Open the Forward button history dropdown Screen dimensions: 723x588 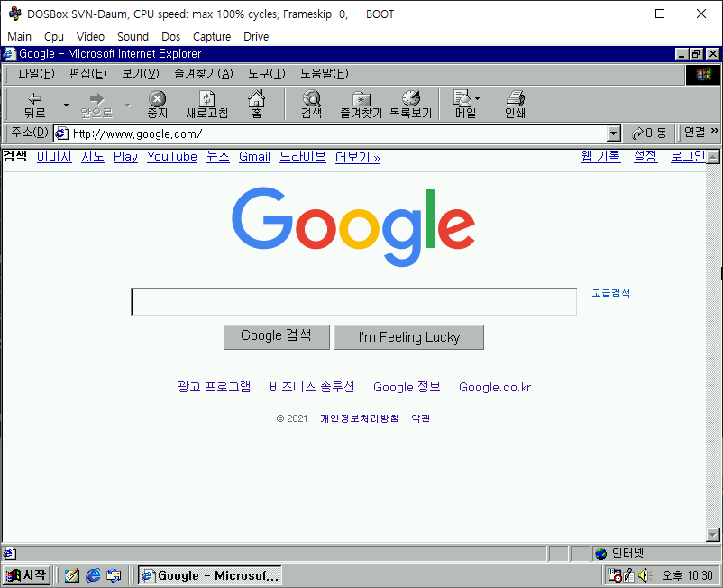(x=128, y=106)
